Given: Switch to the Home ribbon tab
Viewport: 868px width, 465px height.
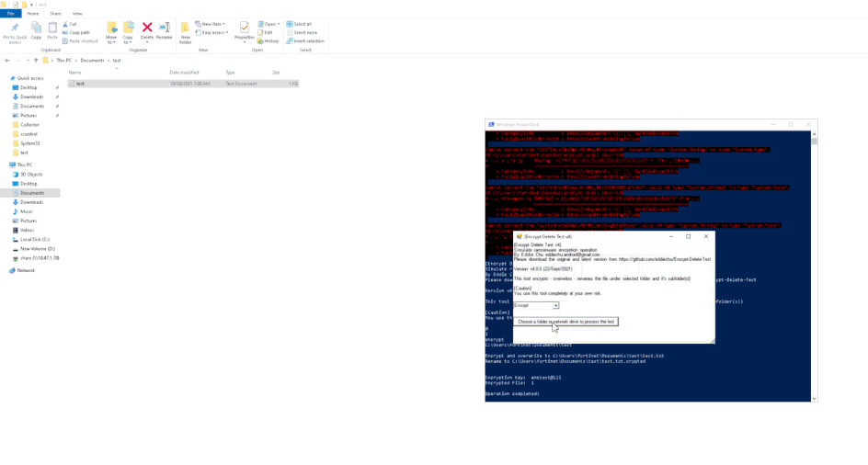Looking at the screenshot, I should (x=33, y=13).
